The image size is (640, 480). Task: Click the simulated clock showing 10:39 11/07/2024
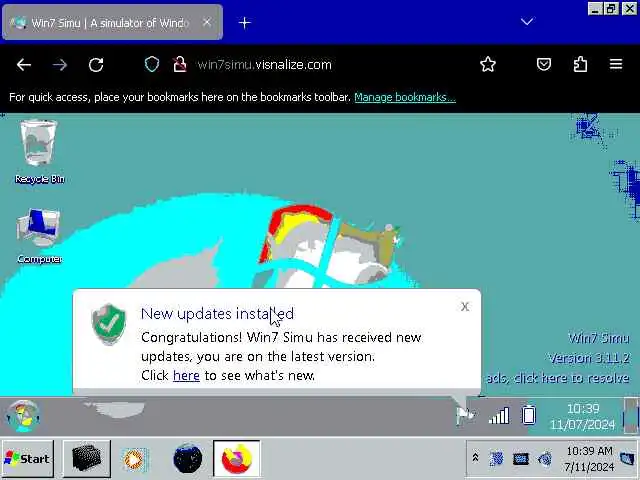[582, 416]
